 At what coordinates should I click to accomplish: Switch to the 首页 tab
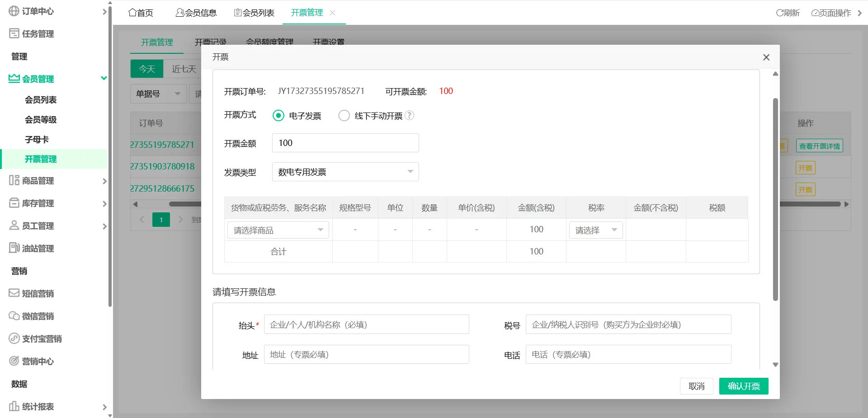(x=141, y=13)
